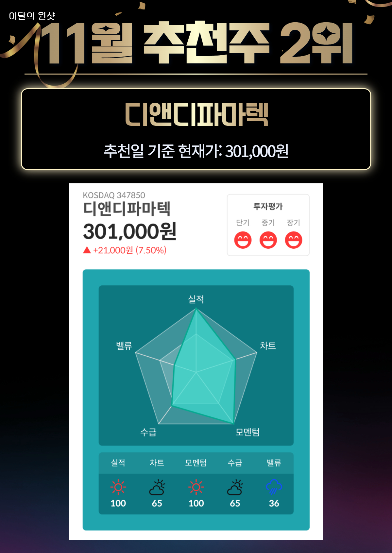Click the red up-triangle price change indicator

[x=87, y=250]
